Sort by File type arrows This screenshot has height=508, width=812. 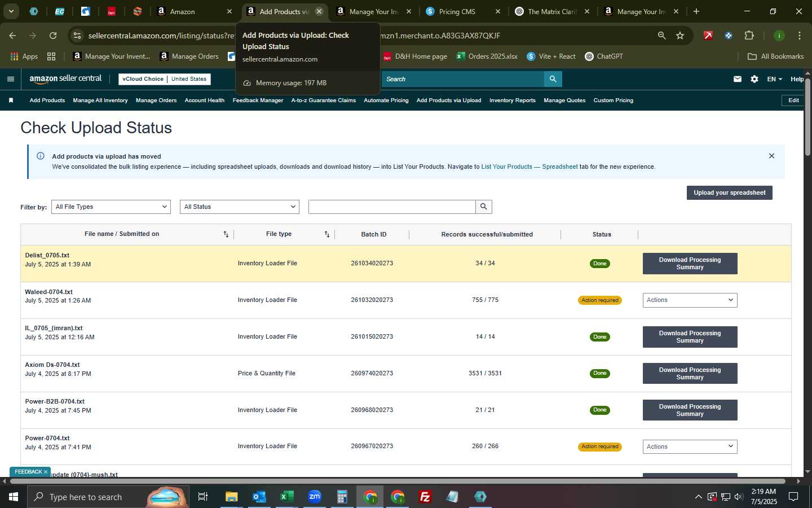point(327,234)
